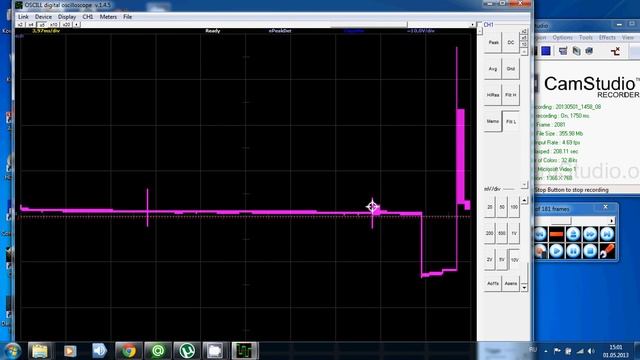
Task: Click the trigger crosshair marker on waveform
Action: tap(372, 207)
